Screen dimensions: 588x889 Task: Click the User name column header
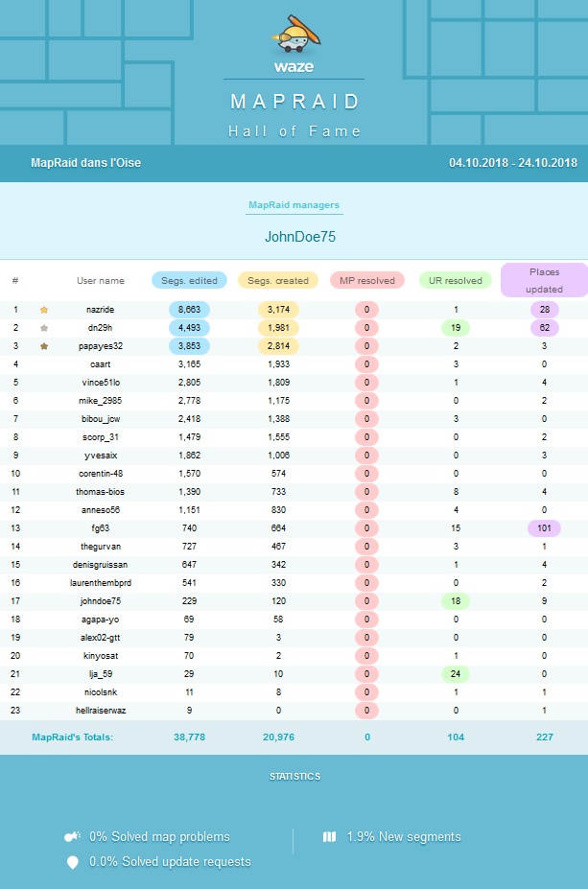[x=101, y=281]
